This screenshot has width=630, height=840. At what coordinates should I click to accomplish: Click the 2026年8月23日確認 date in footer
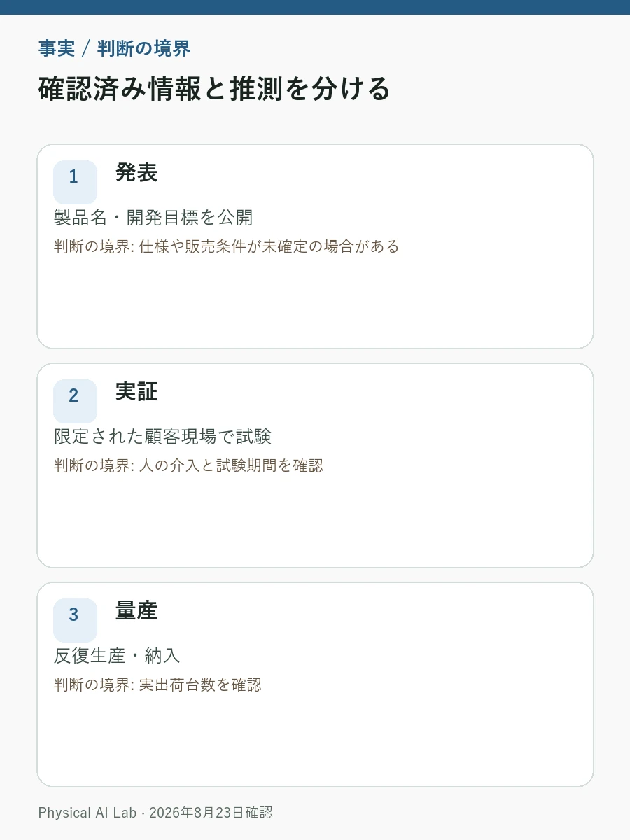click(211, 813)
